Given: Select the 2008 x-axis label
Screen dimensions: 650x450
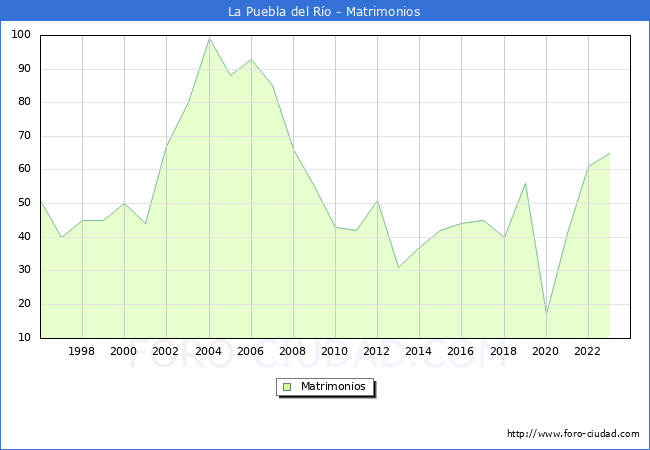Looking at the screenshot, I should tap(292, 351).
